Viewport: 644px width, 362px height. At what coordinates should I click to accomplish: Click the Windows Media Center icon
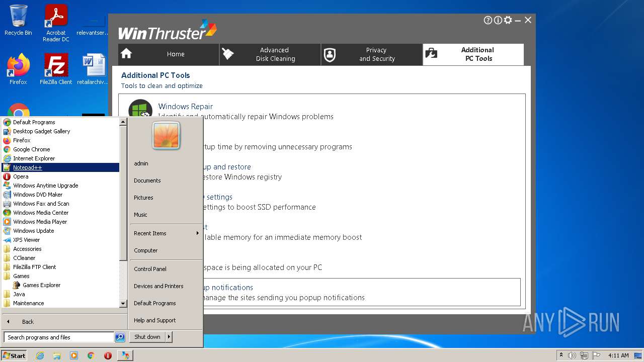[7, 213]
